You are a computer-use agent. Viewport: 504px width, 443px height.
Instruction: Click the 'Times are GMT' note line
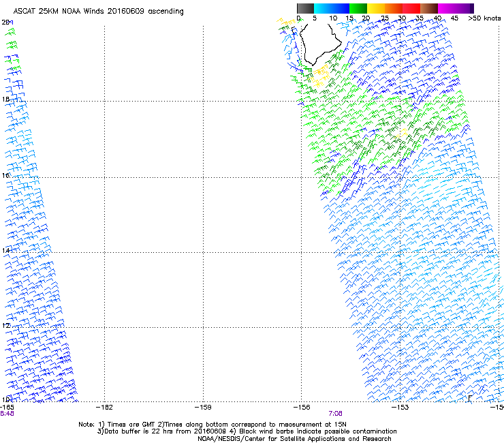(212, 425)
